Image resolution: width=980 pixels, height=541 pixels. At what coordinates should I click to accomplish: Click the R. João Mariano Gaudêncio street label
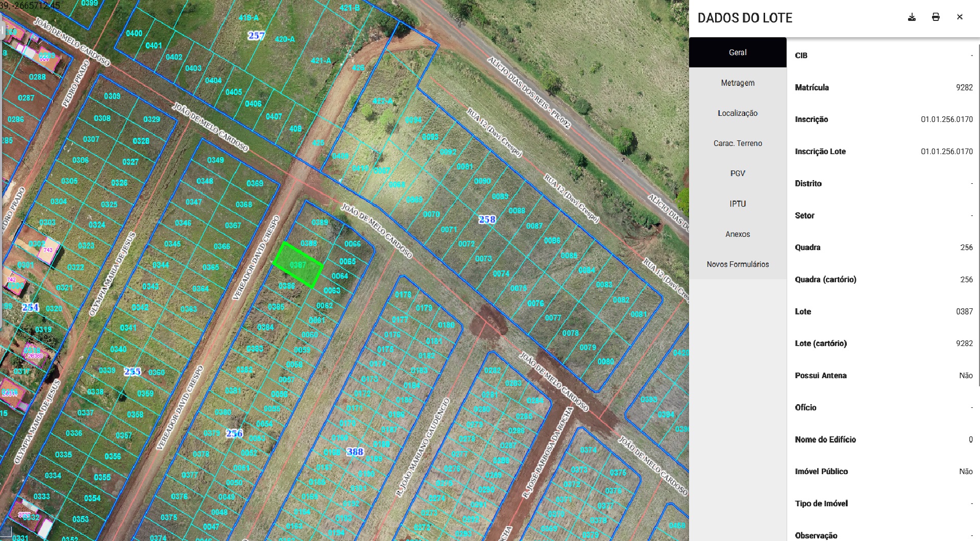click(x=422, y=448)
